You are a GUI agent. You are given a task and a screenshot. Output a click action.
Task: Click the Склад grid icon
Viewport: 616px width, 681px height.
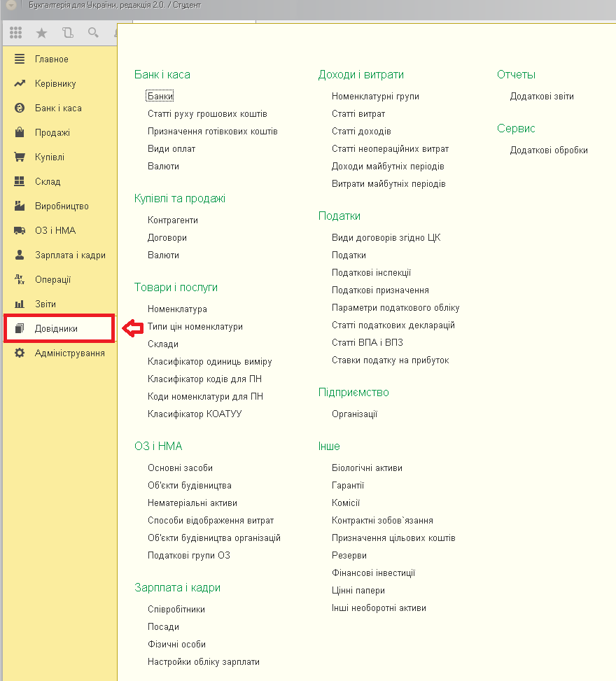[20, 181]
